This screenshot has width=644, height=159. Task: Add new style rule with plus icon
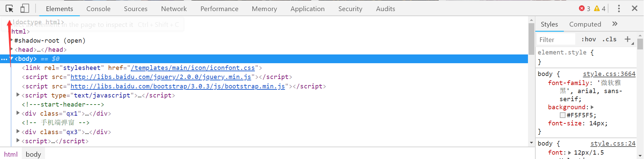pyautogui.click(x=628, y=39)
